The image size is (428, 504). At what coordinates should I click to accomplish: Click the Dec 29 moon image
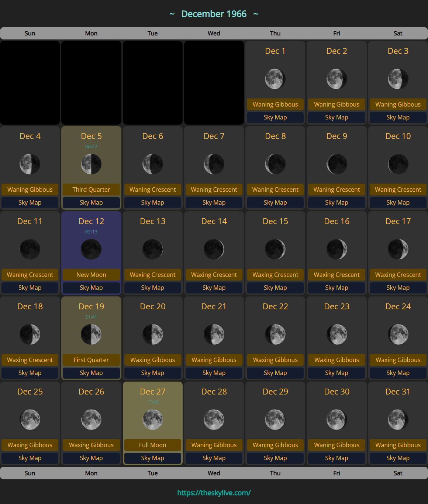[x=275, y=420]
